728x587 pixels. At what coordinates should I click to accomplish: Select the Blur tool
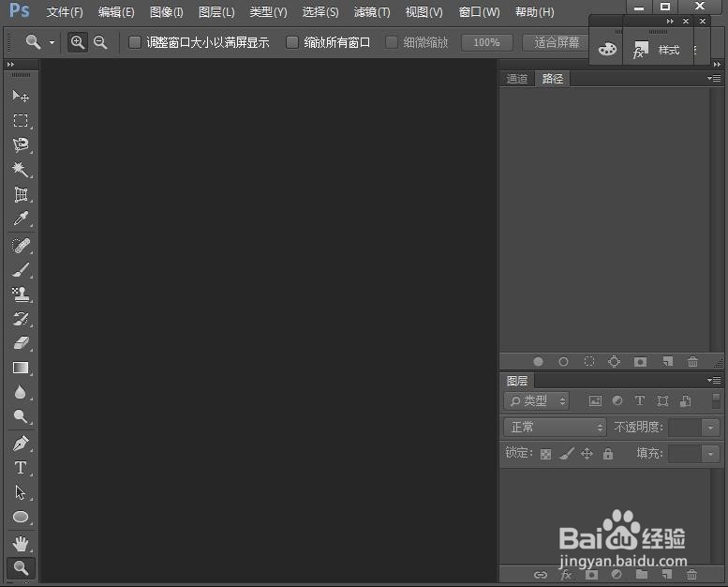click(x=21, y=392)
